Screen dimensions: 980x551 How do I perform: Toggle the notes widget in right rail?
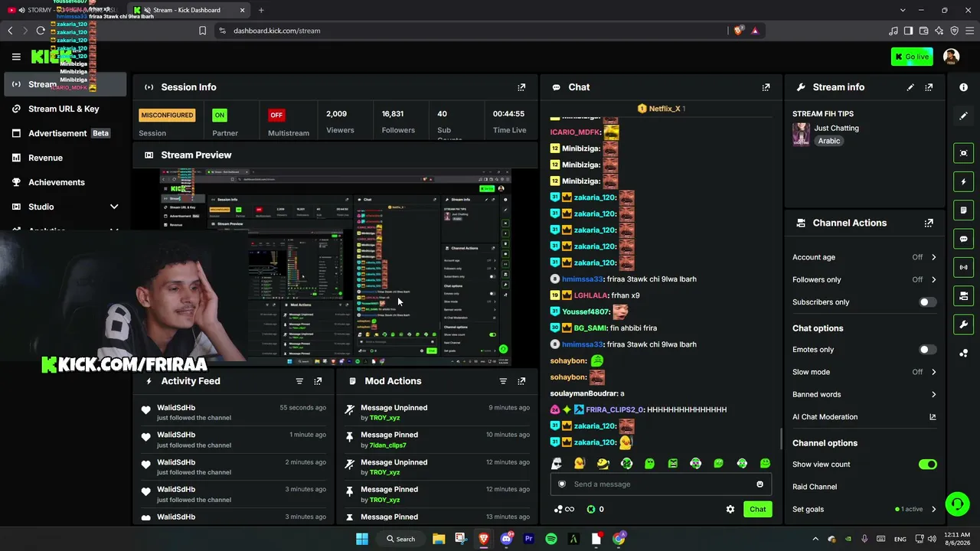pos(963,210)
